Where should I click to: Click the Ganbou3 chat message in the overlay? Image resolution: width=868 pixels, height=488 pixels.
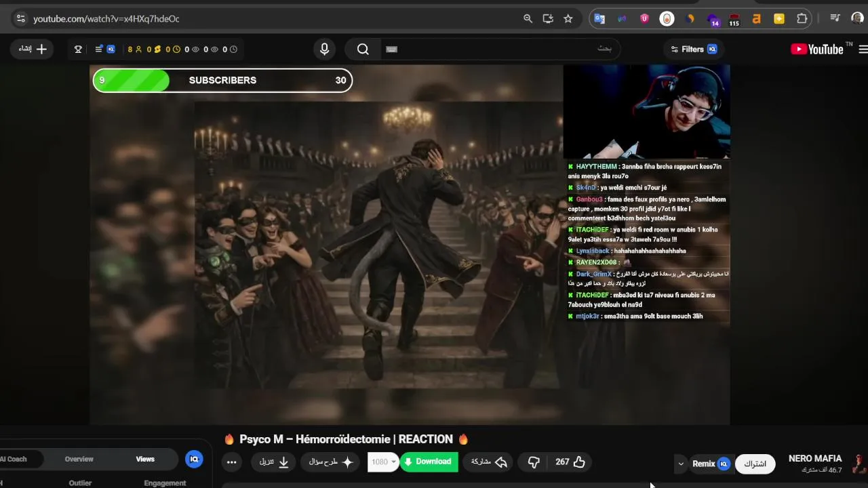[647, 209]
